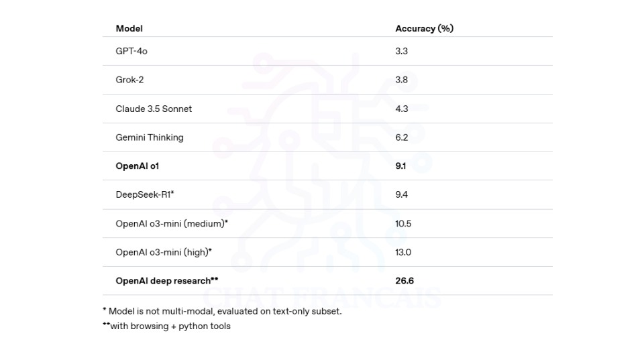Click the 6.2 accuracy value
Screen dimensions: 644x362
(401, 137)
